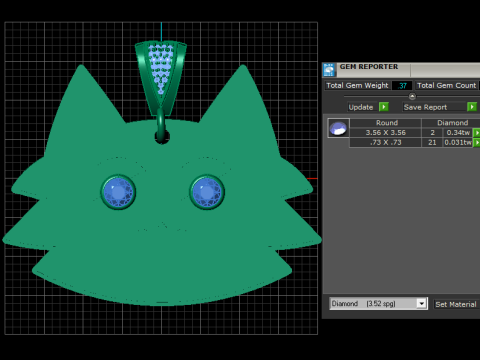Screen dimensions: 480x360
Task: Click the green arrow beside Update
Action: pos(384,107)
